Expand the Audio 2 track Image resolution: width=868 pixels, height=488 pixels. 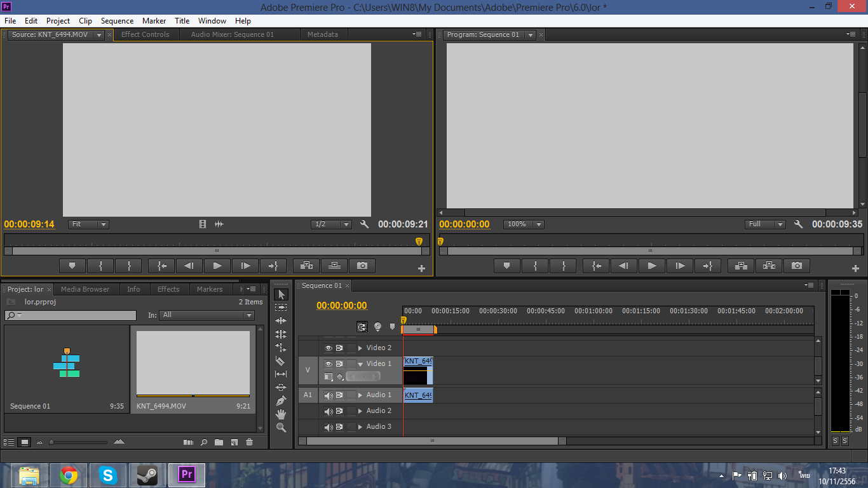pyautogui.click(x=360, y=411)
